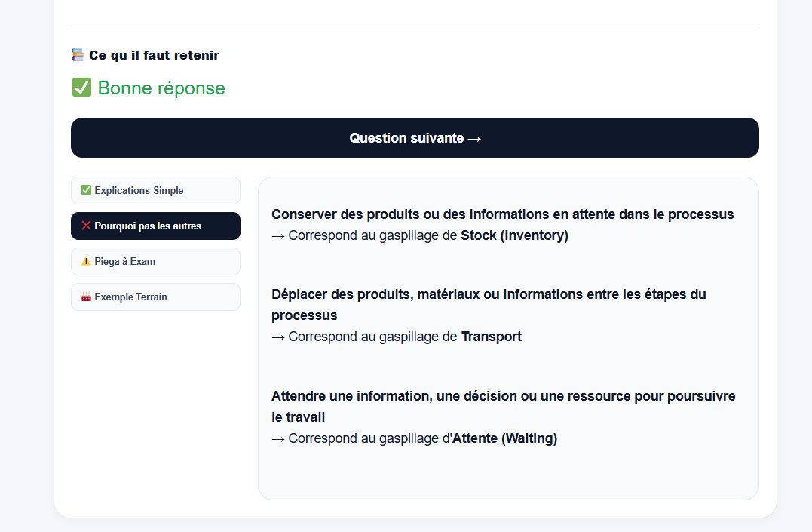Click the Attente (Waiting) bold text

(x=505, y=438)
